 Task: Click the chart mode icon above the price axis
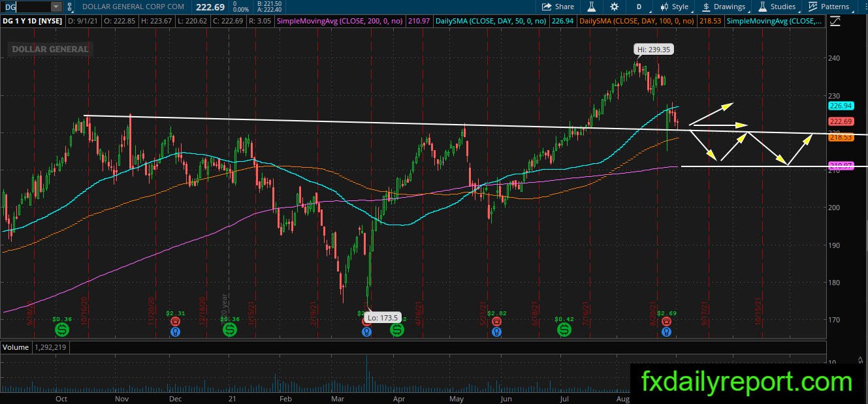[x=835, y=21]
